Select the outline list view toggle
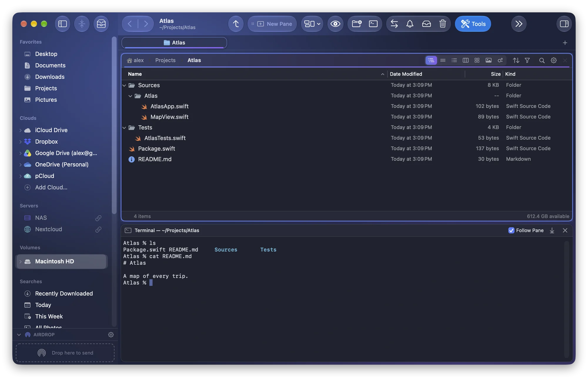588x377 pixels. click(431, 60)
